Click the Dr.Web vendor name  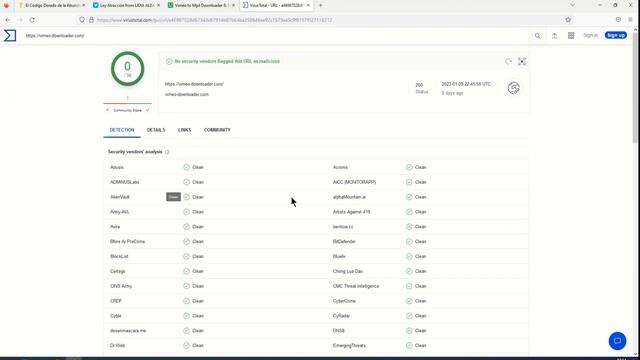(118, 346)
